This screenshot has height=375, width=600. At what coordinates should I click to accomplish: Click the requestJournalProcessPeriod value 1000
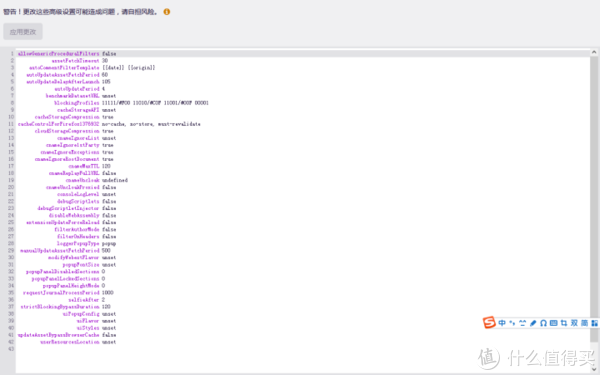point(108,292)
